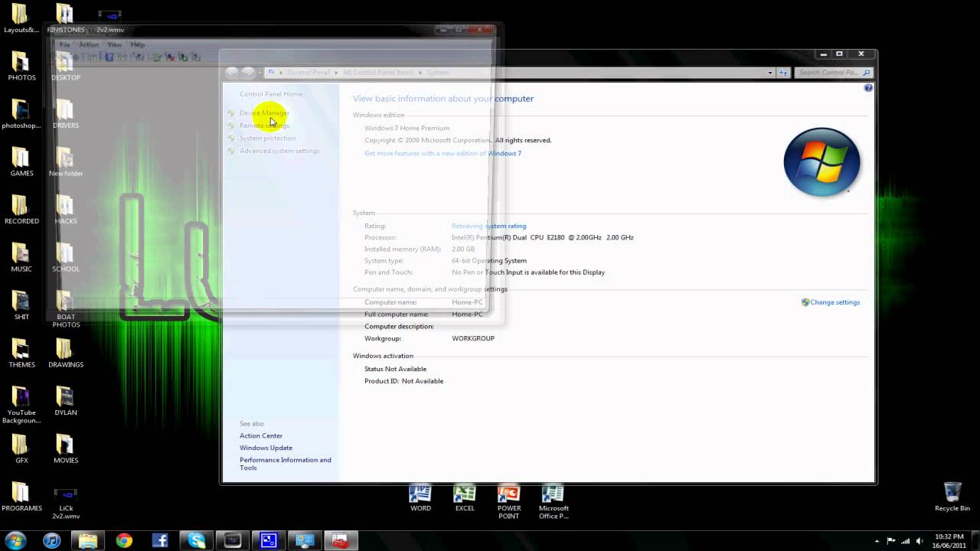Image resolution: width=980 pixels, height=551 pixels.
Task: Click the taskbar clock showing 10:32 PM
Action: tap(948, 541)
